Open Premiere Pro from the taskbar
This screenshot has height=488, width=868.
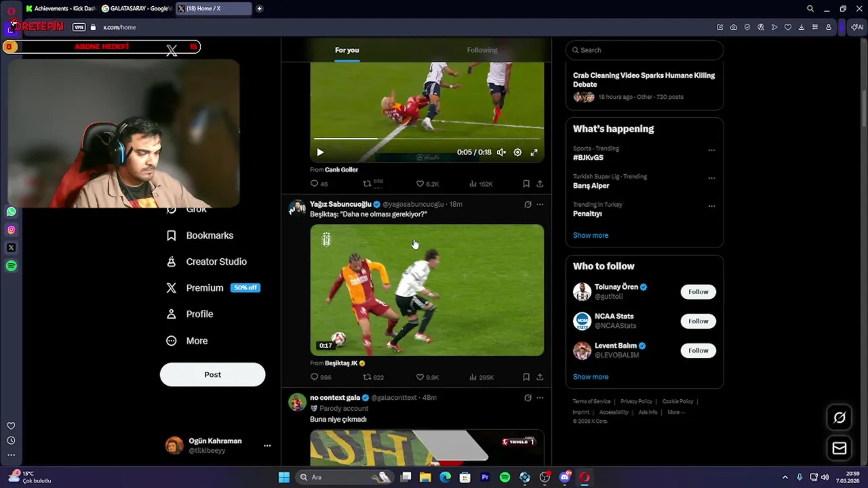[485, 477]
